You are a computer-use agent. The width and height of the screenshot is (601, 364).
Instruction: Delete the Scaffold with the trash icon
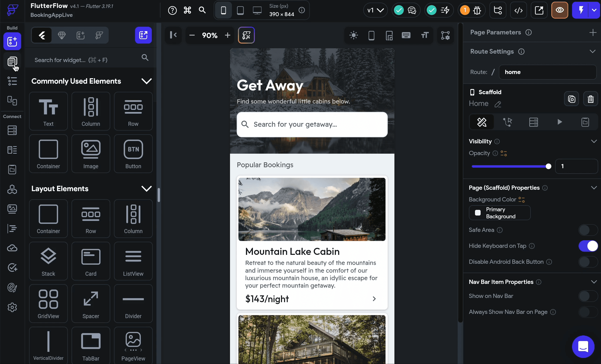click(x=590, y=99)
